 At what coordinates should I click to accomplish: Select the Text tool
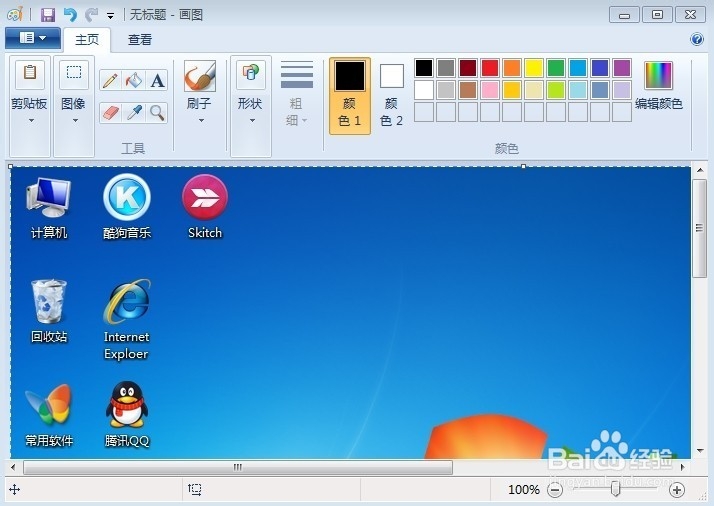point(158,81)
